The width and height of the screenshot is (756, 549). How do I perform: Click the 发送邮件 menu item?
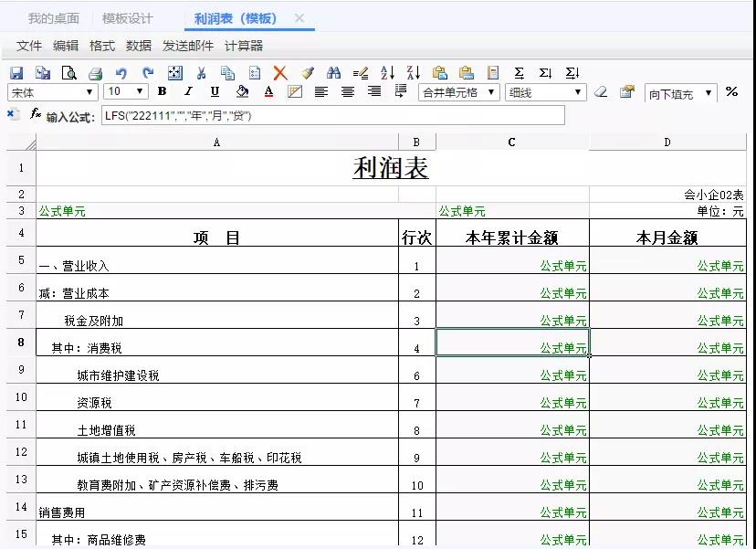click(x=188, y=46)
